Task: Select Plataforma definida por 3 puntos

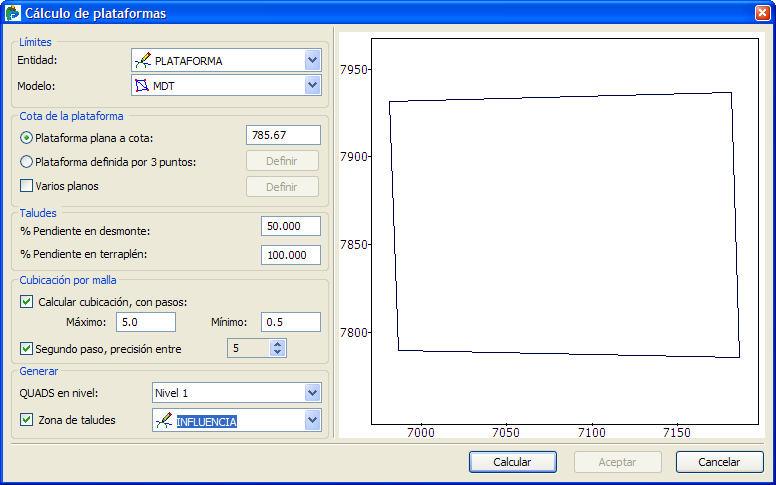Action: [x=26, y=161]
